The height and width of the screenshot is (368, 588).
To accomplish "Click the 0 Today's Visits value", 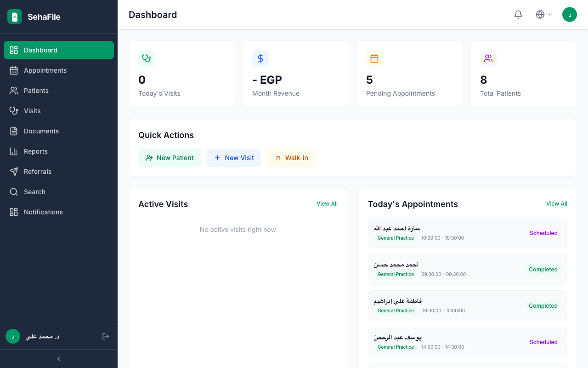I will pyautogui.click(x=142, y=80).
